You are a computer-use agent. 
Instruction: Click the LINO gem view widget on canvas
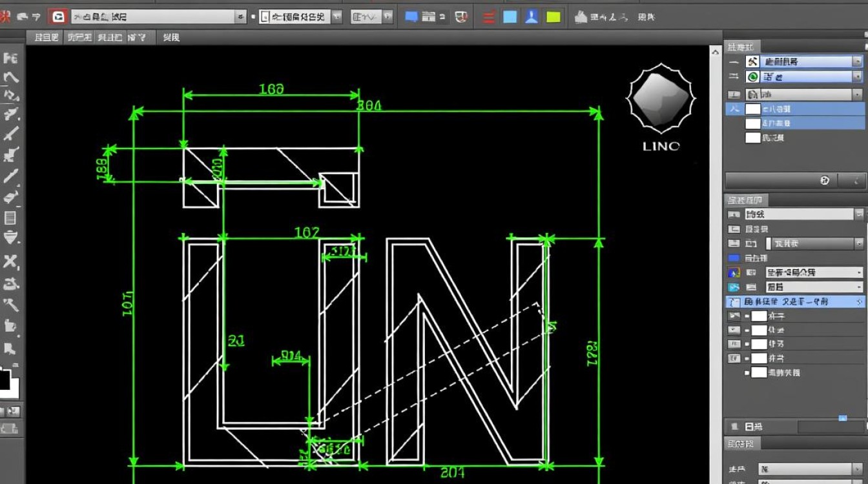pos(661,101)
